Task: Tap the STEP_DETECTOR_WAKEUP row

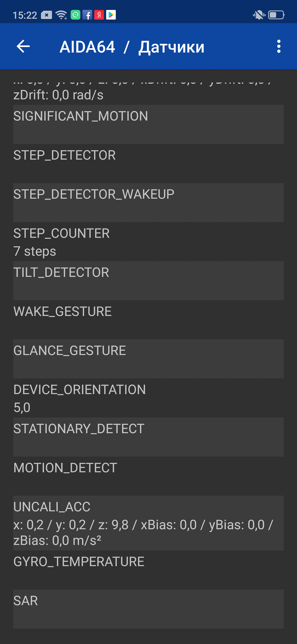Action: click(148, 203)
